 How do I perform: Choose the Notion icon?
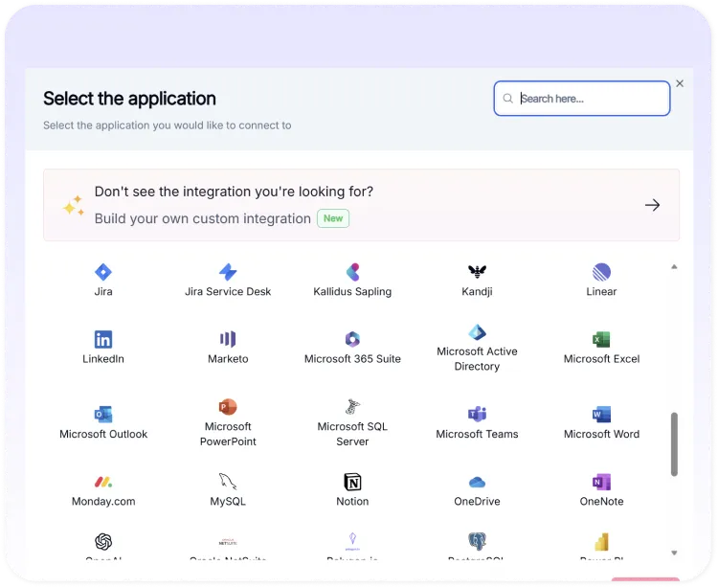(x=352, y=481)
